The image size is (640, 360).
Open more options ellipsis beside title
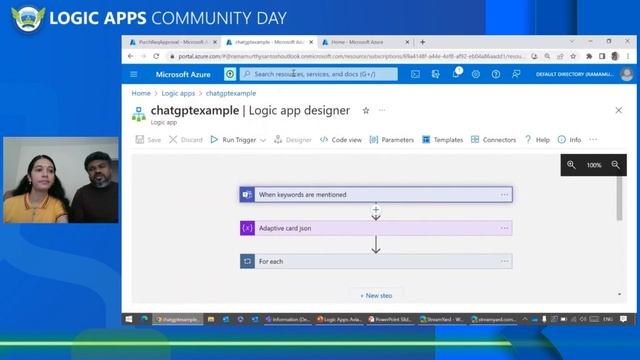coord(382,110)
